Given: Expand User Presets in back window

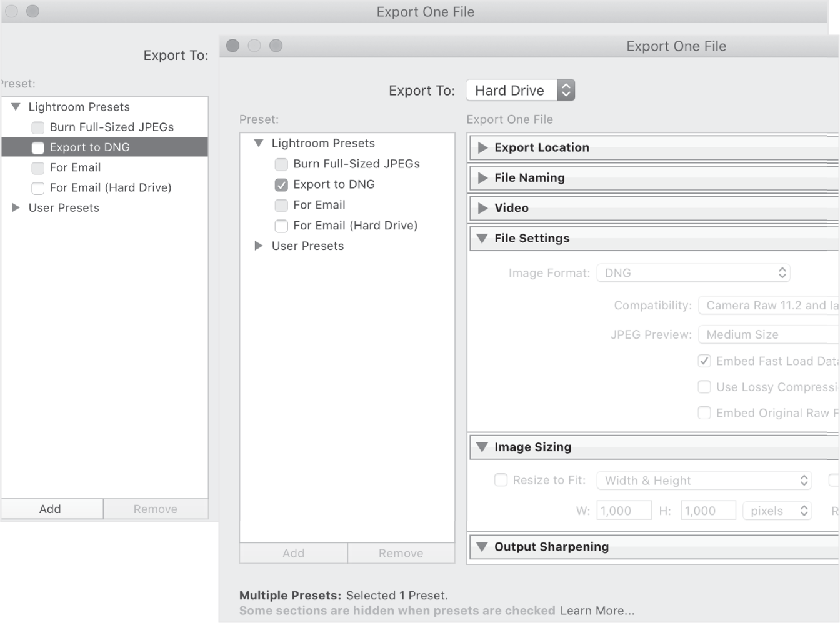Looking at the screenshot, I should [16, 207].
